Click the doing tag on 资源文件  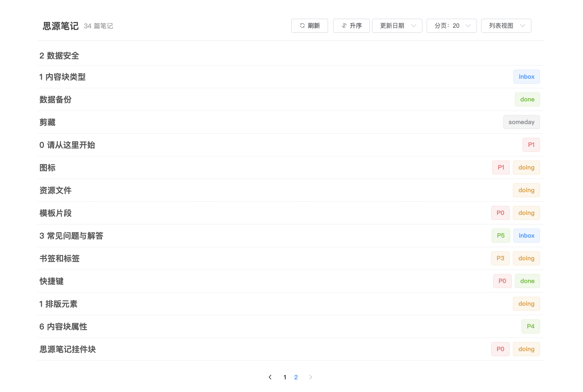click(526, 190)
